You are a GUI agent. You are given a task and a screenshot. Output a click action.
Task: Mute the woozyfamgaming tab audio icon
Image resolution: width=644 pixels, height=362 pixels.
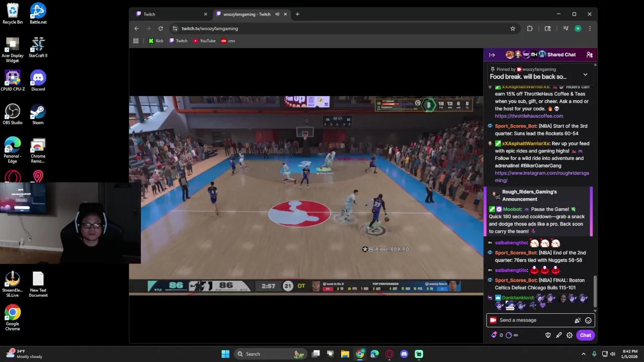277,14
